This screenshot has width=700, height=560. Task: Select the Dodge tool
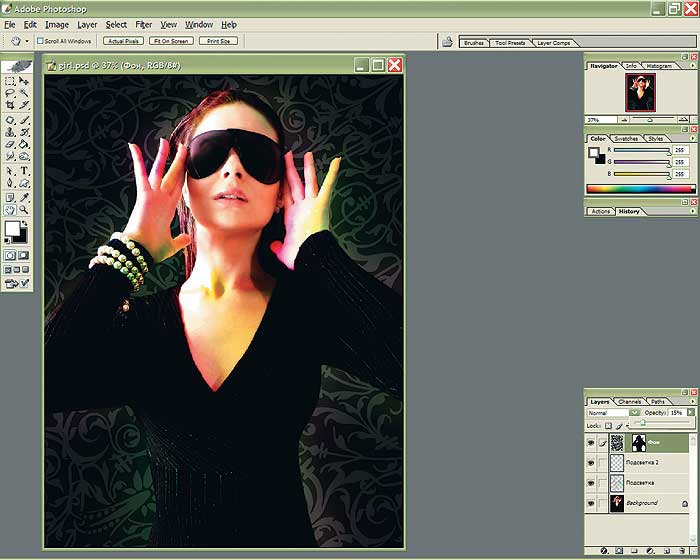(x=24, y=156)
